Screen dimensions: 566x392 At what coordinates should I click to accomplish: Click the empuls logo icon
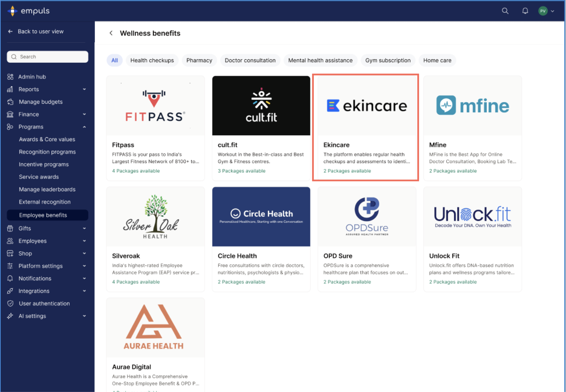[x=12, y=11]
